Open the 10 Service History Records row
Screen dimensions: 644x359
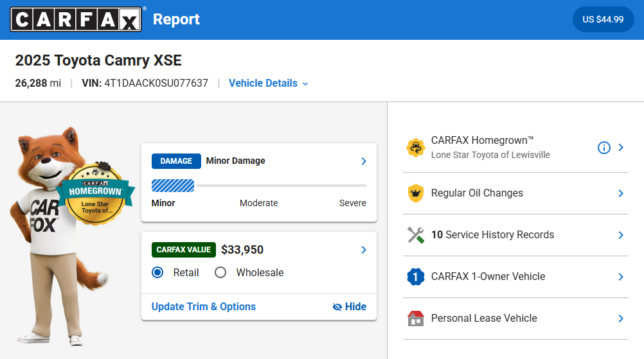(x=516, y=235)
